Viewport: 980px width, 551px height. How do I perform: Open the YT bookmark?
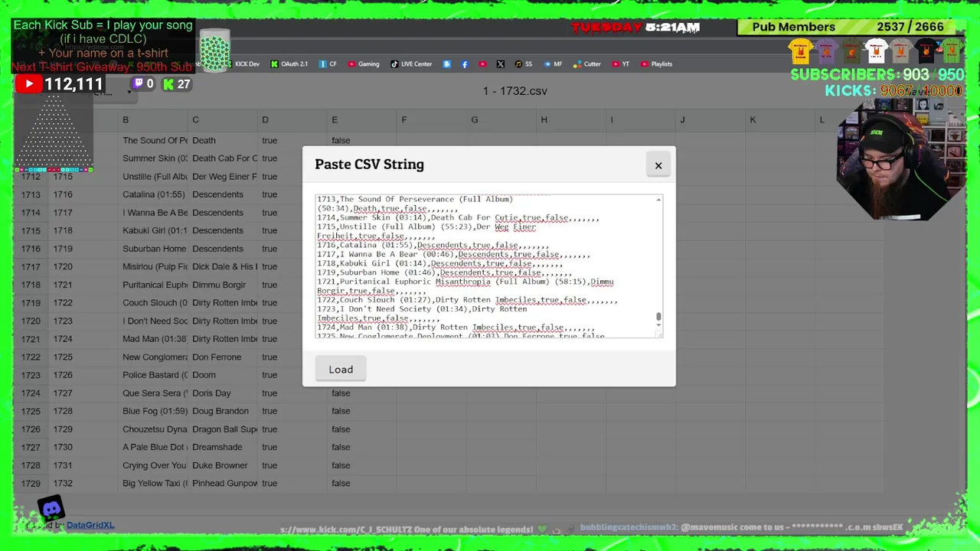[x=621, y=64]
